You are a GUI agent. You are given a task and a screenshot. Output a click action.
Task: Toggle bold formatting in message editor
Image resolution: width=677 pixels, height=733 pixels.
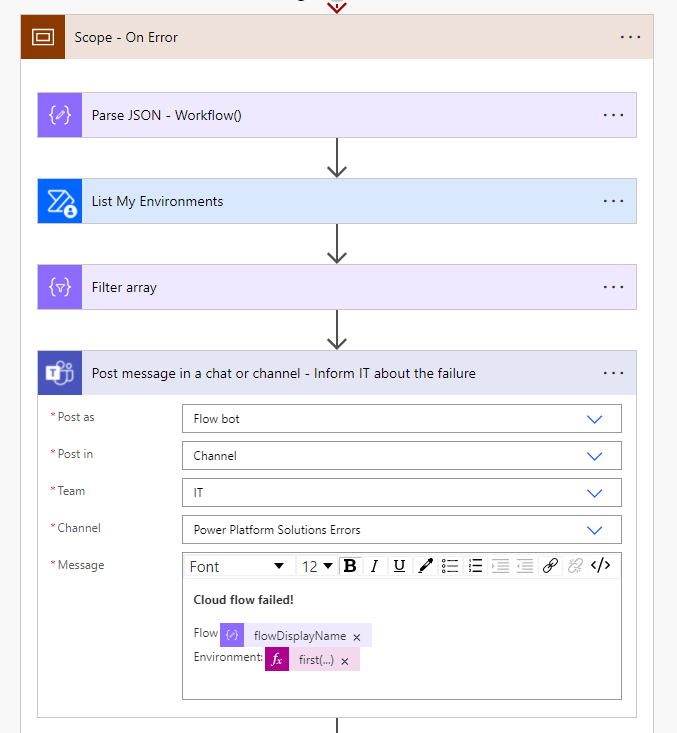pos(350,566)
